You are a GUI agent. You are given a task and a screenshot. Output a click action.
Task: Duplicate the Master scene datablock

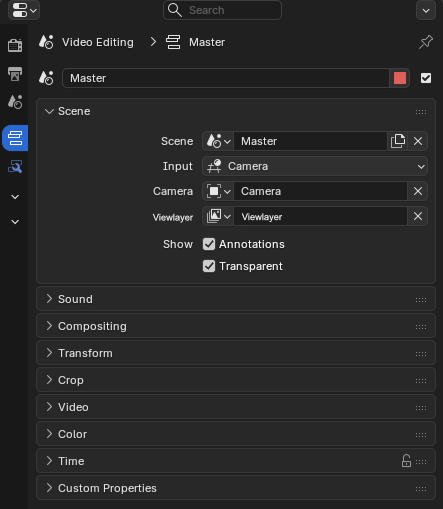click(398, 141)
